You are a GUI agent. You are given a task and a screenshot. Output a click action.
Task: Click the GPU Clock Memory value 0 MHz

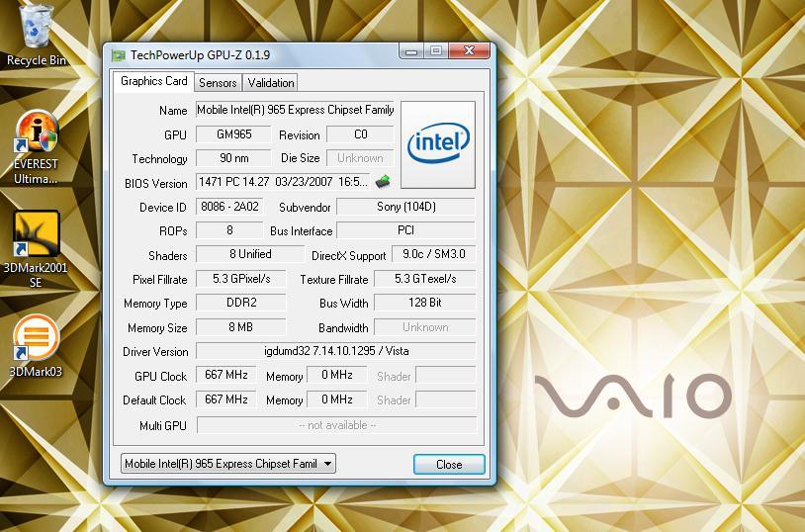pyautogui.click(x=337, y=375)
